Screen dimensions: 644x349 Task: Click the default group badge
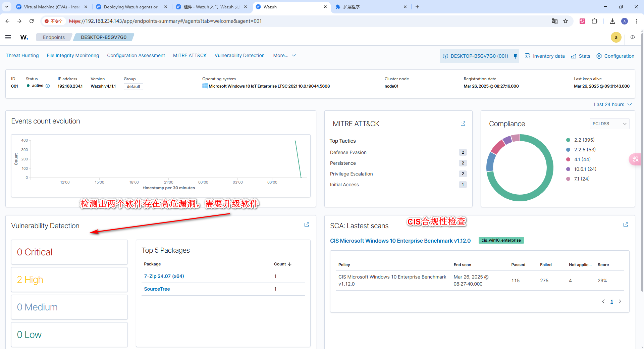(133, 87)
